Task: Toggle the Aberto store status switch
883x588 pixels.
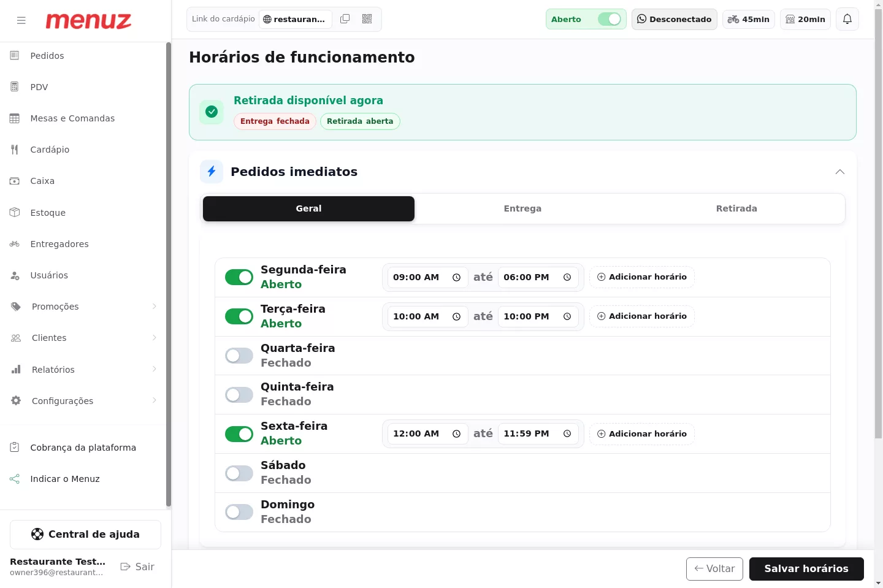Action: tap(610, 19)
